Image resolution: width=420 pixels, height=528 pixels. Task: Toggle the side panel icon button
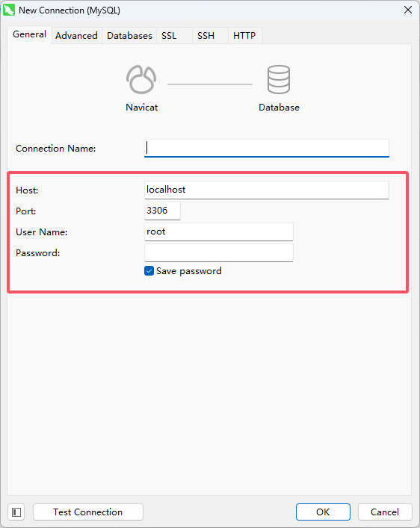coord(16,512)
